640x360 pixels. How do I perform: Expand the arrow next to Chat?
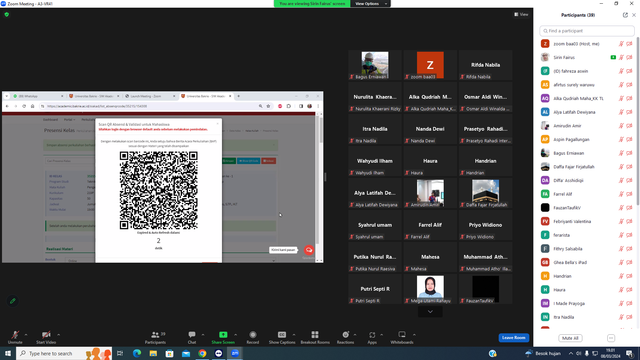point(203,335)
